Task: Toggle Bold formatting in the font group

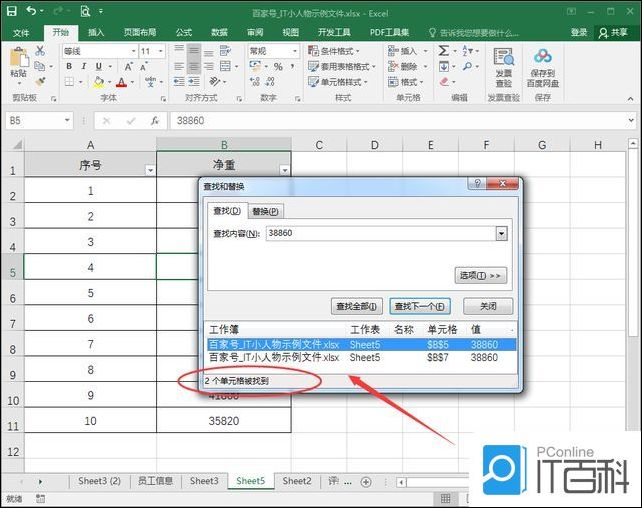Action: (69, 67)
